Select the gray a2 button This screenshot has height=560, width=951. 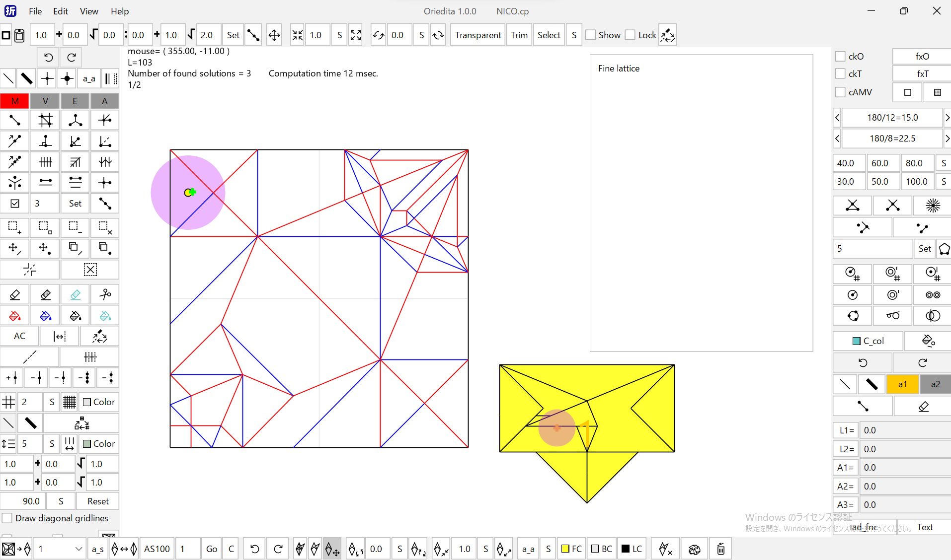pos(935,384)
